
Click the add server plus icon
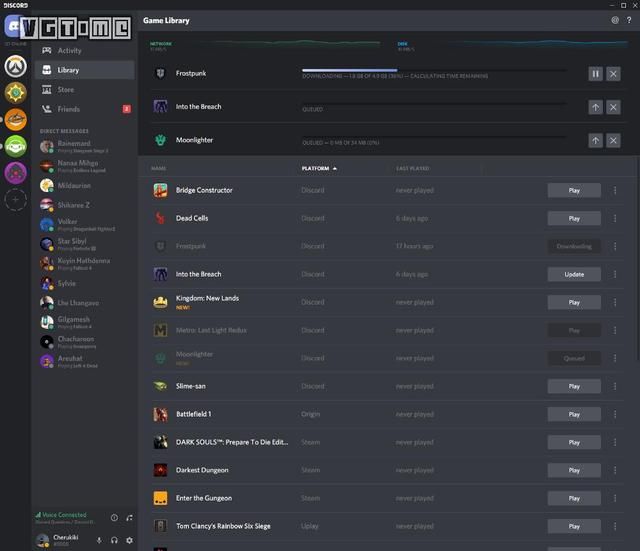point(15,199)
